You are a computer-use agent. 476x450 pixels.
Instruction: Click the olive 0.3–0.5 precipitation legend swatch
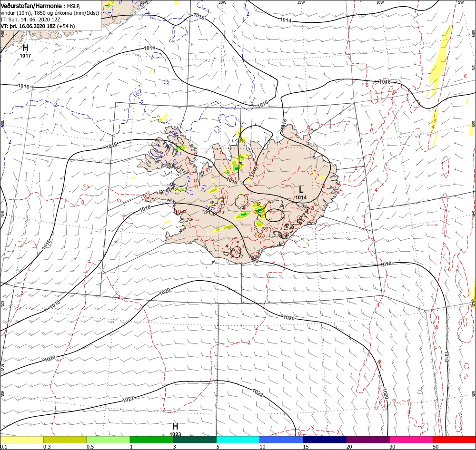65,440
